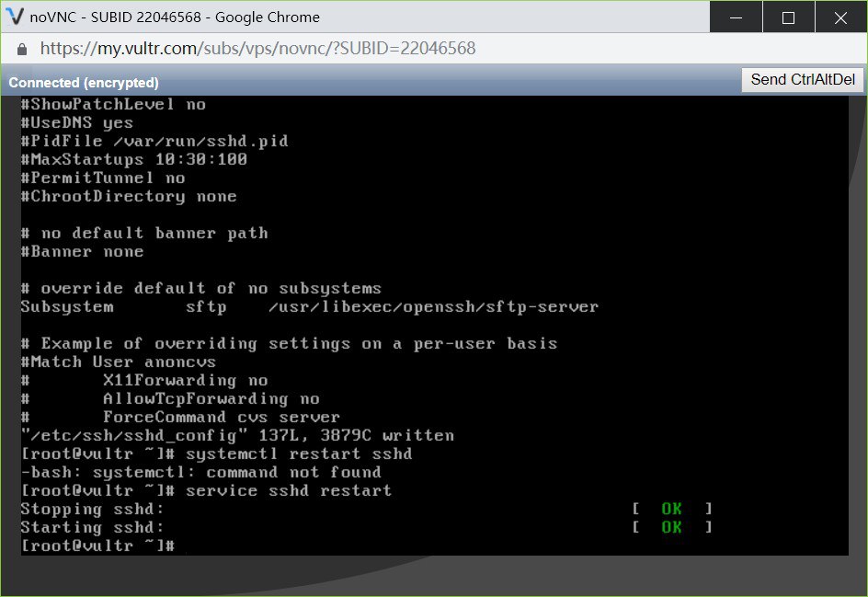
Task: Maximize the noVNC Chrome window
Action: (x=788, y=17)
